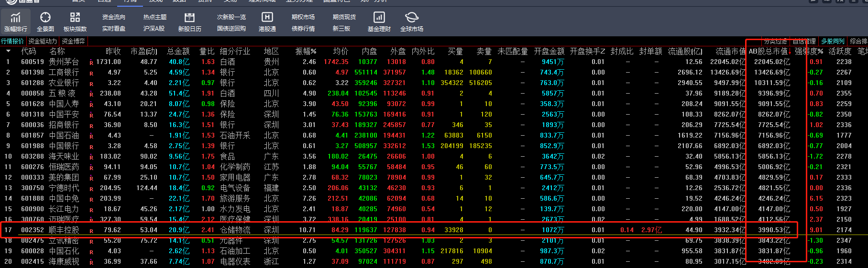
Task: Click the red R marker beside 宁德时代
Action: [x=91, y=189]
